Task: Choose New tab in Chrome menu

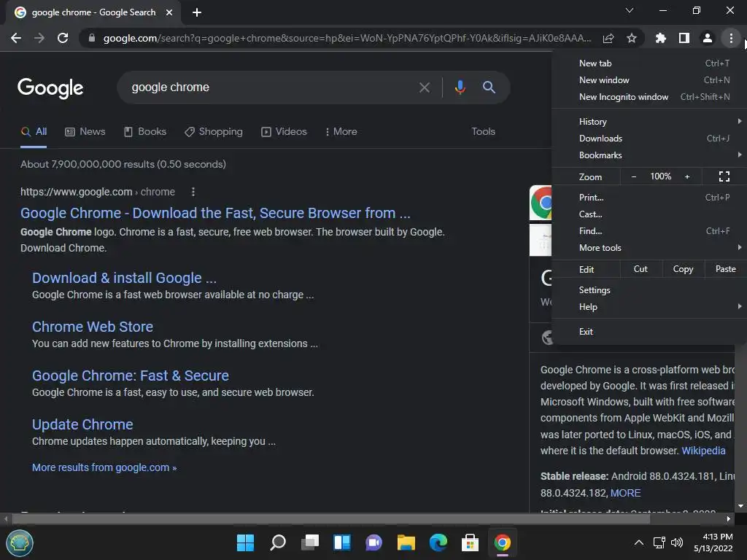Action: (x=649, y=63)
